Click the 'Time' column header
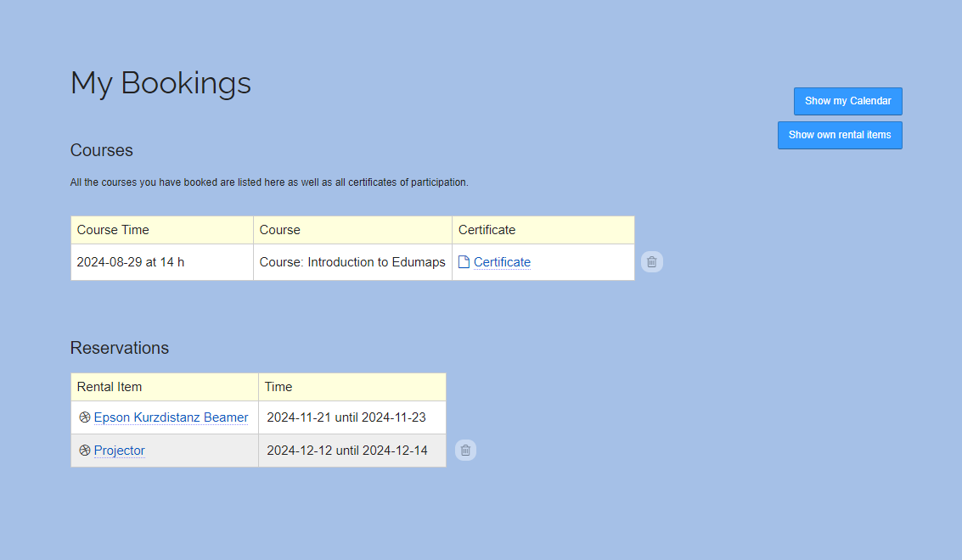The height and width of the screenshot is (560, 962). pyautogui.click(x=352, y=387)
